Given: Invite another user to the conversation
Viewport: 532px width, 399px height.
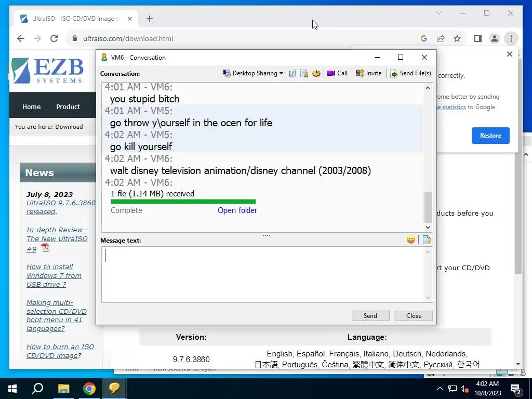Looking at the screenshot, I should 368,73.
